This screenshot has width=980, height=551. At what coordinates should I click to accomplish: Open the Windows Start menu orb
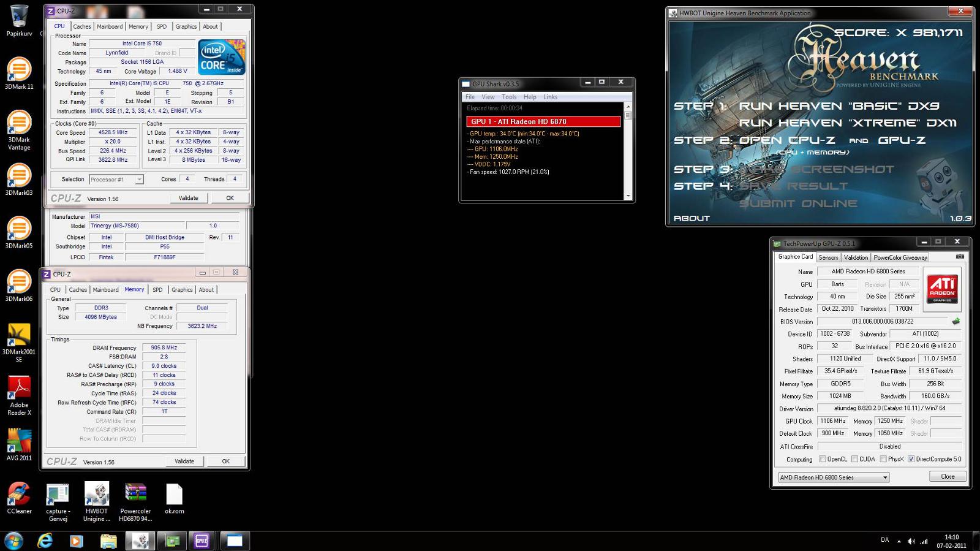click(13, 541)
